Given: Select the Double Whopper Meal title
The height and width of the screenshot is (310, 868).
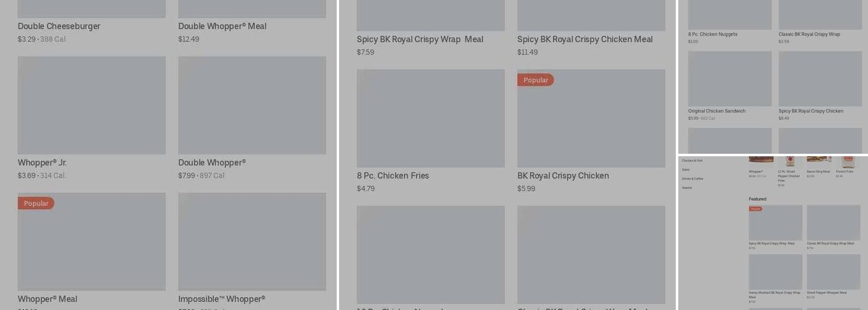Looking at the screenshot, I should pyautogui.click(x=222, y=26).
